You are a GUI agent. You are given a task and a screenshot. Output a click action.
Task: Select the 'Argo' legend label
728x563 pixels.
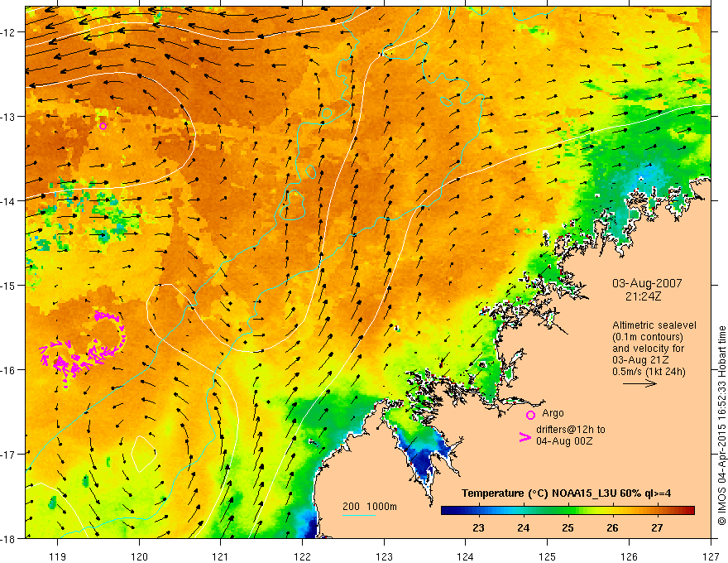tap(553, 413)
